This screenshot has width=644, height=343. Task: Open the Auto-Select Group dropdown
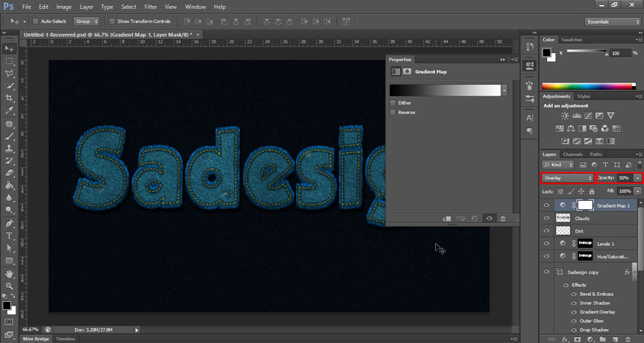[x=86, y=21]
